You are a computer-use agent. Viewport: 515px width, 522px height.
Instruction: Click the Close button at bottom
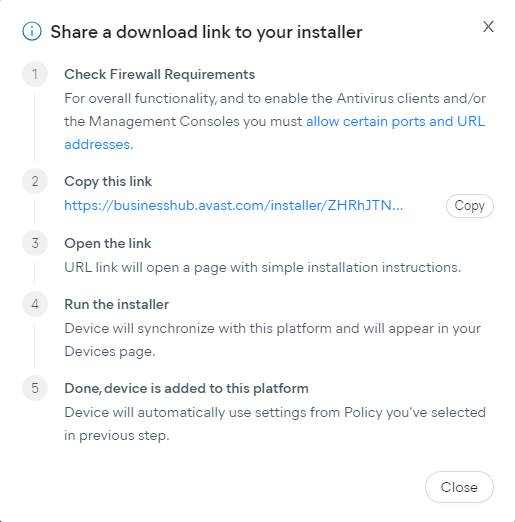click(459, 487)
